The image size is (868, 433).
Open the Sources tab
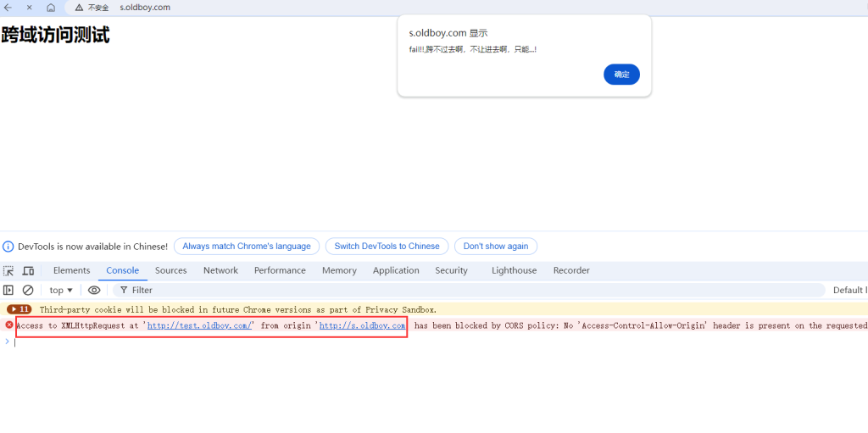170,270
